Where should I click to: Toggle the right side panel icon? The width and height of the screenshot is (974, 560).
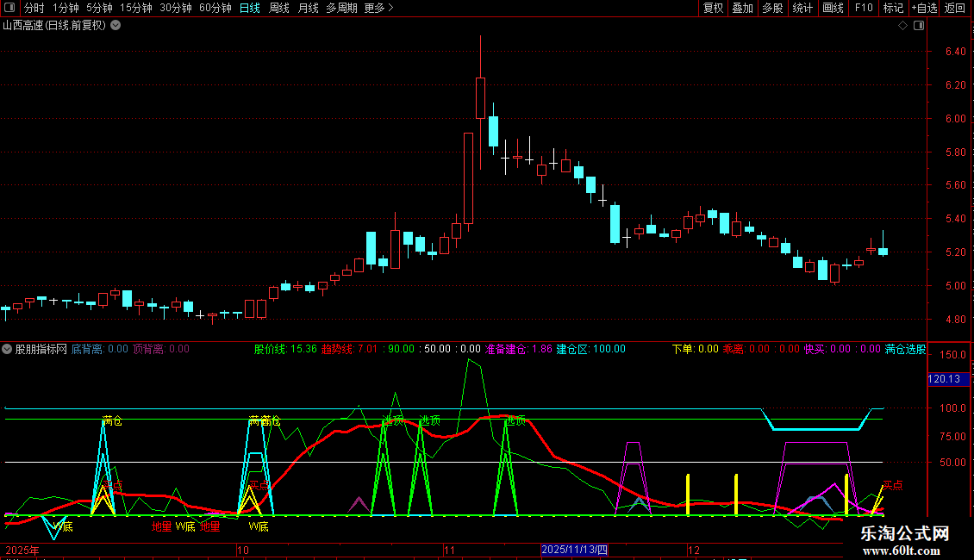(919, 26)
